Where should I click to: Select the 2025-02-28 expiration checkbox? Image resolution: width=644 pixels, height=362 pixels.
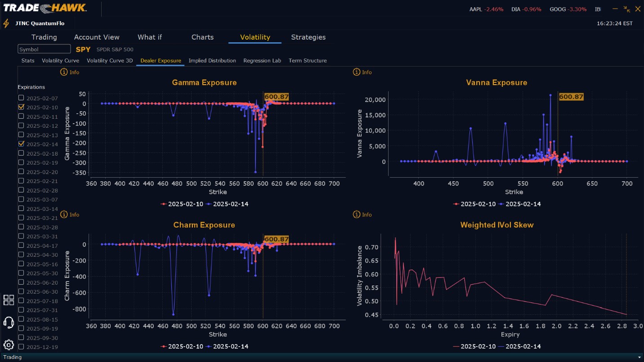coord(21,190)
